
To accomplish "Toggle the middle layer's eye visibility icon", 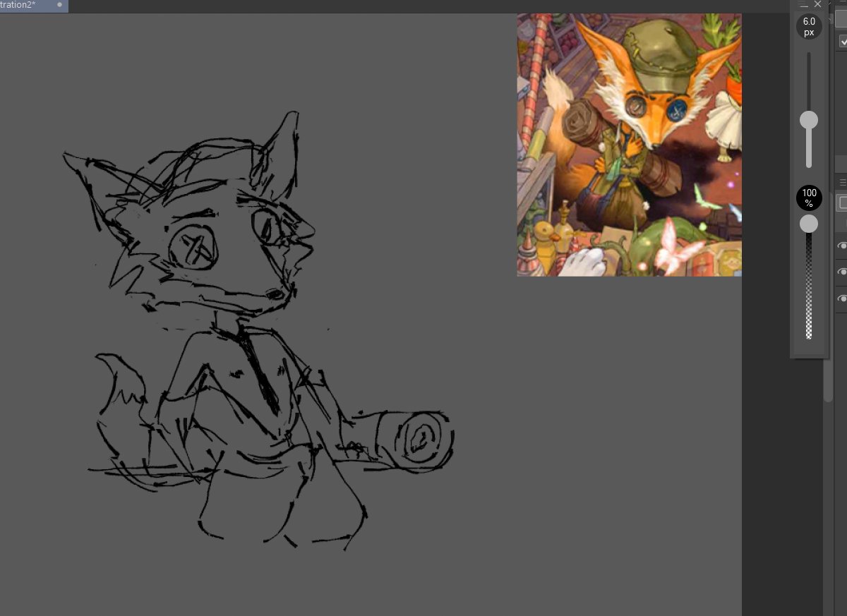I will coord(842,272).
